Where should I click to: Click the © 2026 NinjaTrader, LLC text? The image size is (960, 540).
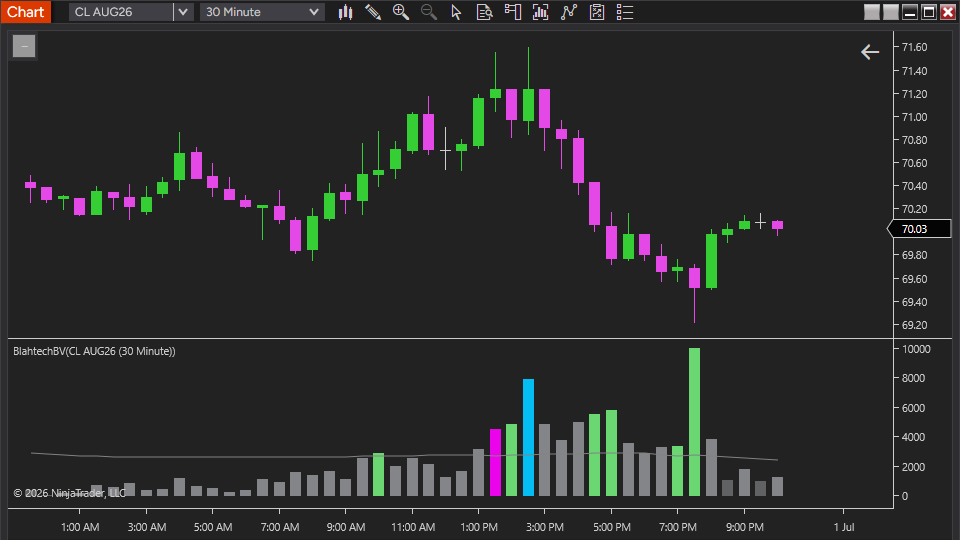pyautogui.click(x=69, y=493)
